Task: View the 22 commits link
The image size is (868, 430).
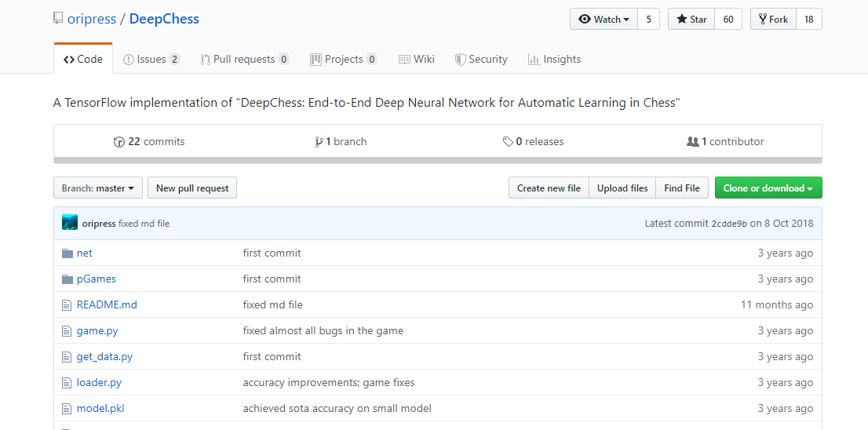Action: (x=149, y=142)
